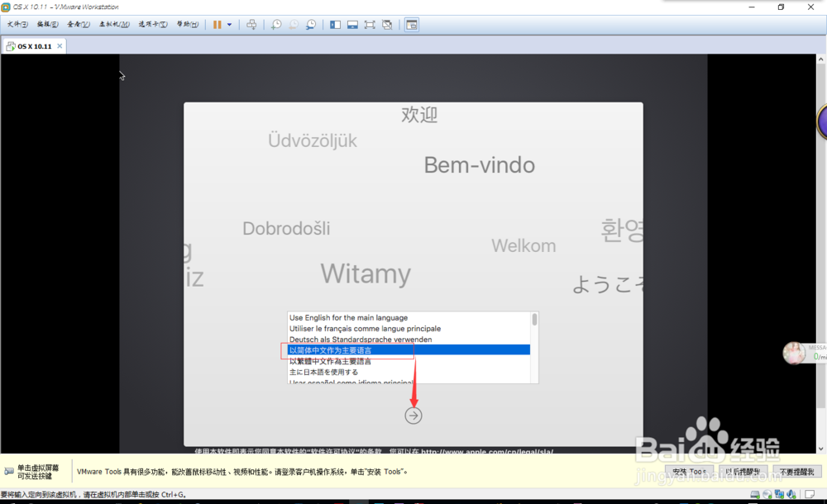Click the sound card status icon
Viewport: 827px width, 504px height.
pos(791,495)
